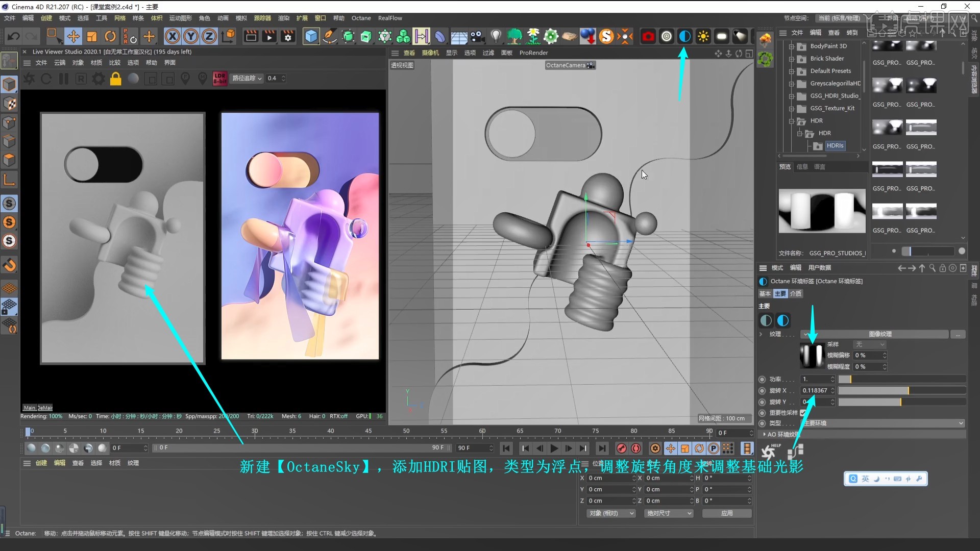
Task: Open render settings clapperboard gear icon
Action: 288,36
